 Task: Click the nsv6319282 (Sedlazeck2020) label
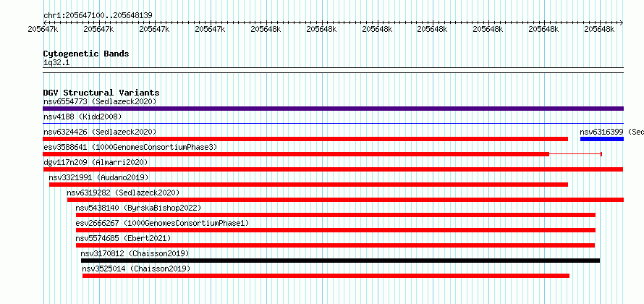123,193
